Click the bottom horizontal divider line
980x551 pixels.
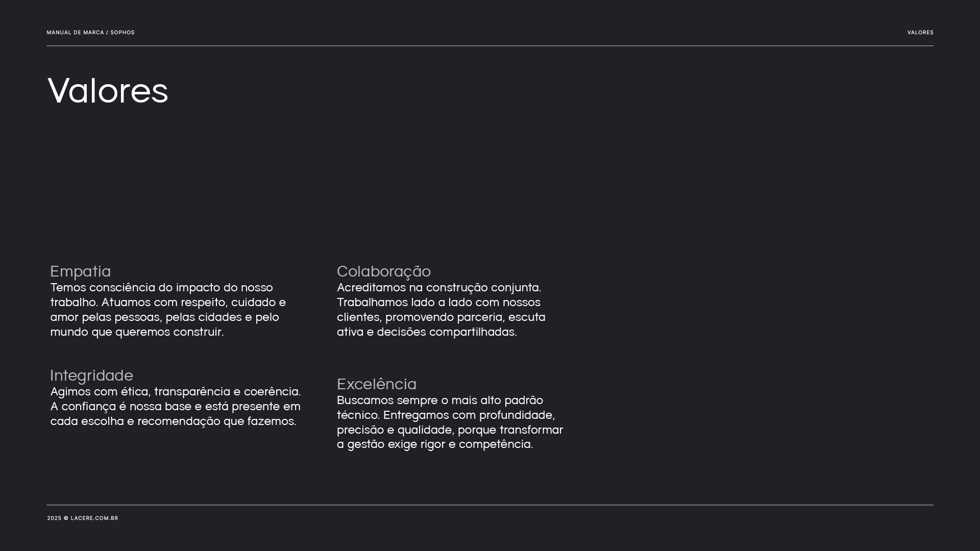(x=490, y=505)
